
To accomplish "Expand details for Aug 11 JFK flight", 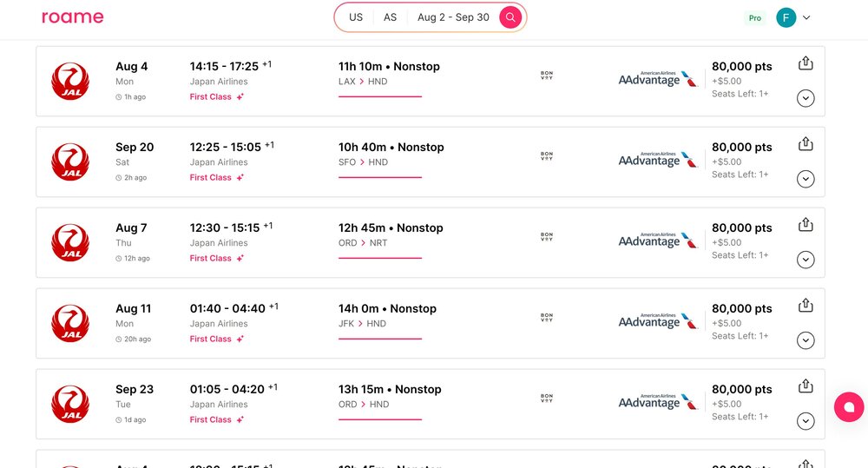I will (x=806, y=340).
